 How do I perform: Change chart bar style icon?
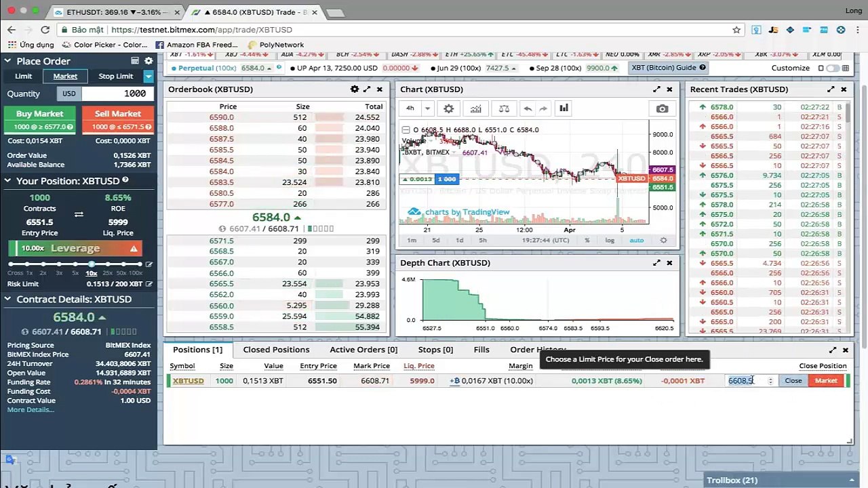[x=564, y=108]
